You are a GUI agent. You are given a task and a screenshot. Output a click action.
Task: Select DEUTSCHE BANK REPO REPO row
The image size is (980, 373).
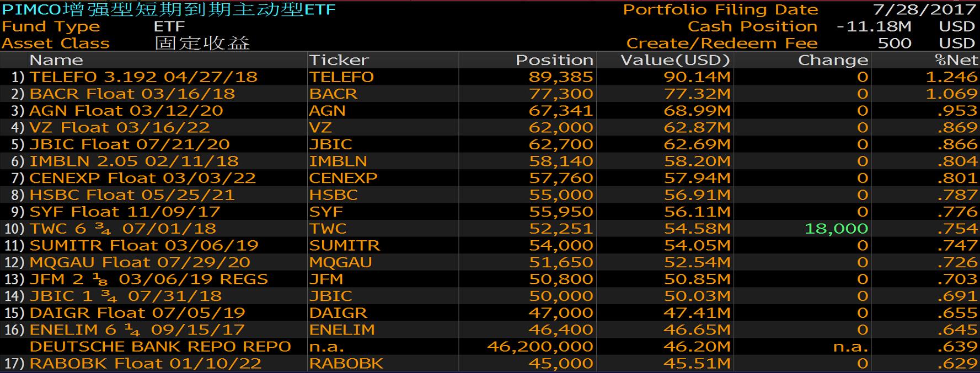pos(160,347)
